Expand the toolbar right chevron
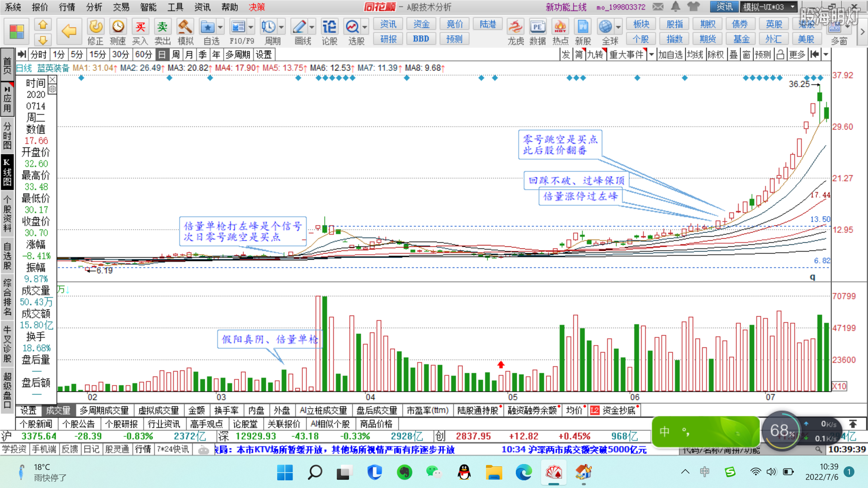Image resolution: width=868 pixels, height=488 pixels. pyautogui.click(x=862, y=32)
